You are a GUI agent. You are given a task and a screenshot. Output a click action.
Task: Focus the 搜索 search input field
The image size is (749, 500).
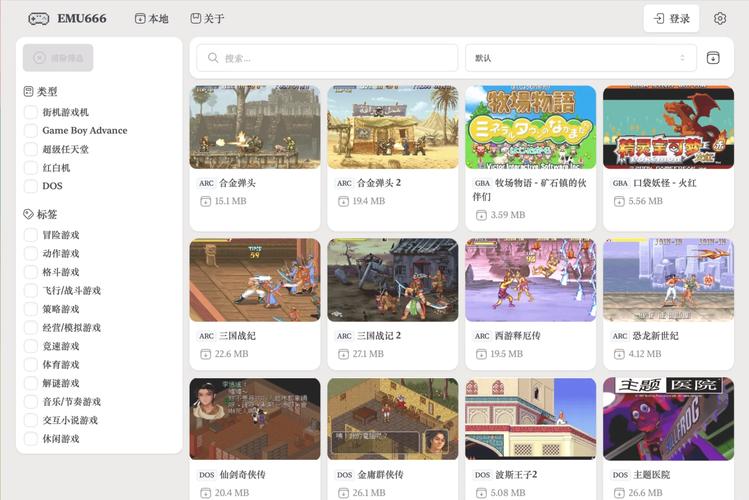[327, 58]
